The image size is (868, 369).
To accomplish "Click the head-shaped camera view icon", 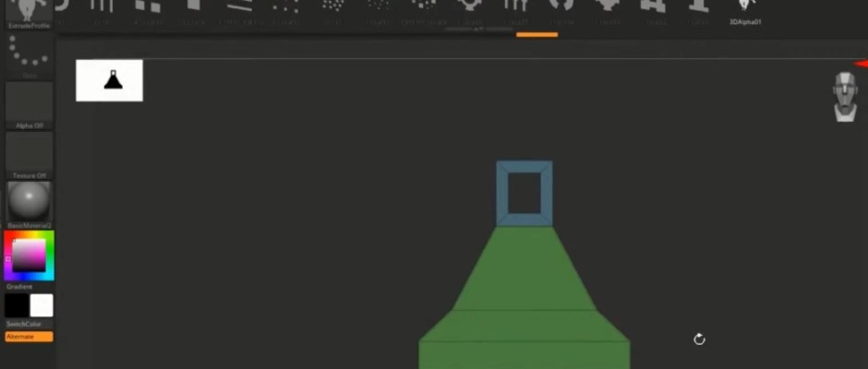I will pyautogui.click(x=844, y=97).
